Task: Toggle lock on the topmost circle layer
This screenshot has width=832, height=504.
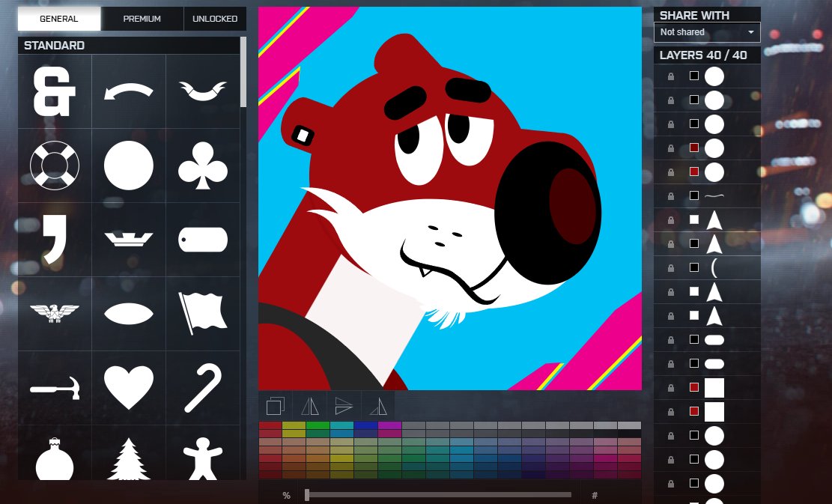Action: tap(671, 76)
